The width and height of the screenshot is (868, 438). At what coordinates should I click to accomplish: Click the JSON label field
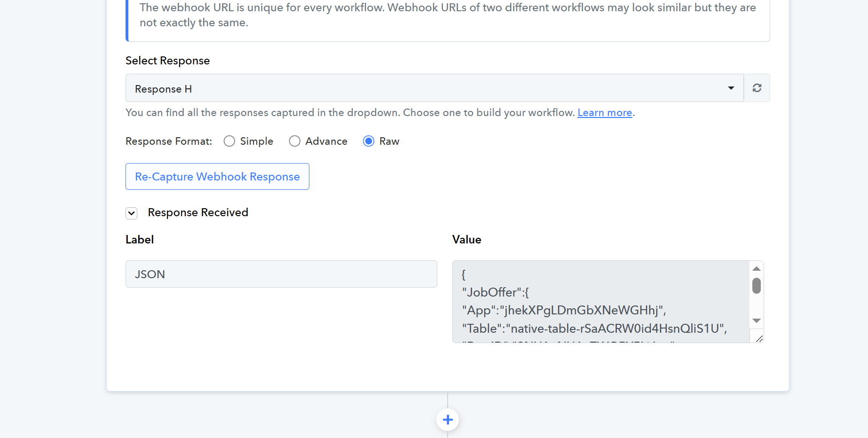281,274
